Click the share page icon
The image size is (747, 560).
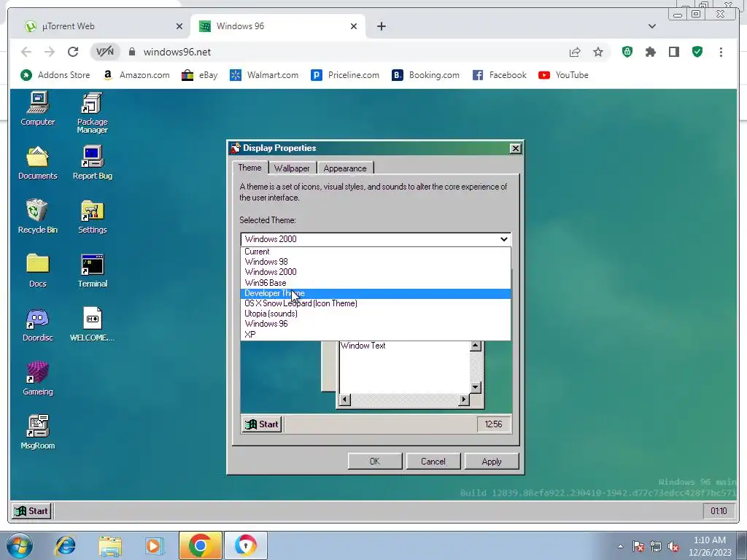pyautogui.click(x=575, y=52)
